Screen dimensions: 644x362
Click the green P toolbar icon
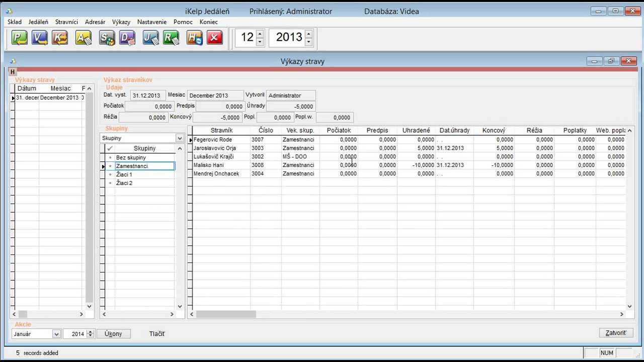pyautogui.click(x=20, y=38)
